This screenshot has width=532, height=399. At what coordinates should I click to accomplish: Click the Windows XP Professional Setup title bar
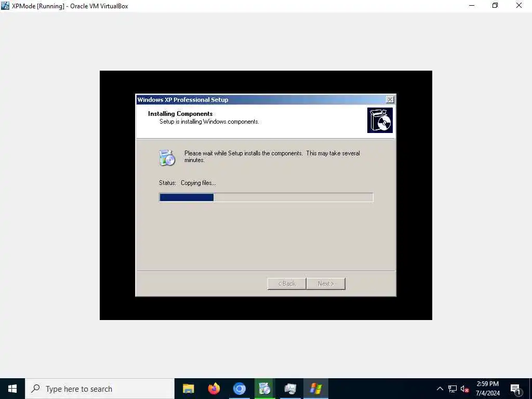[261, 99]
